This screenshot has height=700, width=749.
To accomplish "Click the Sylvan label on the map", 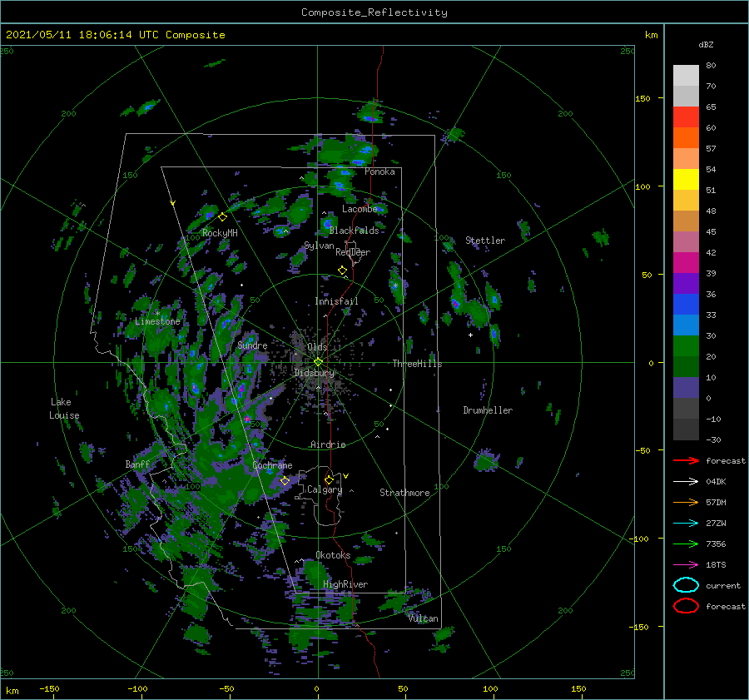I will [319, 246].
